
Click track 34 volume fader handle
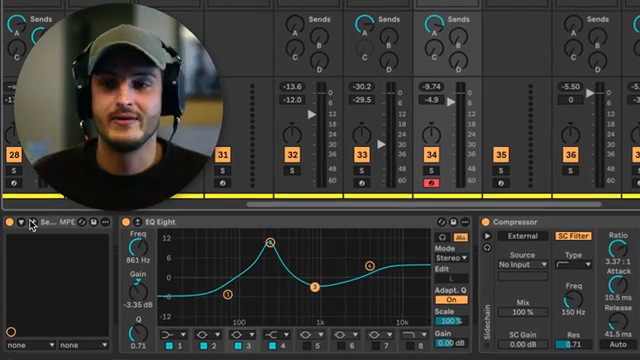pyautogui.click(x=451, y=102)
